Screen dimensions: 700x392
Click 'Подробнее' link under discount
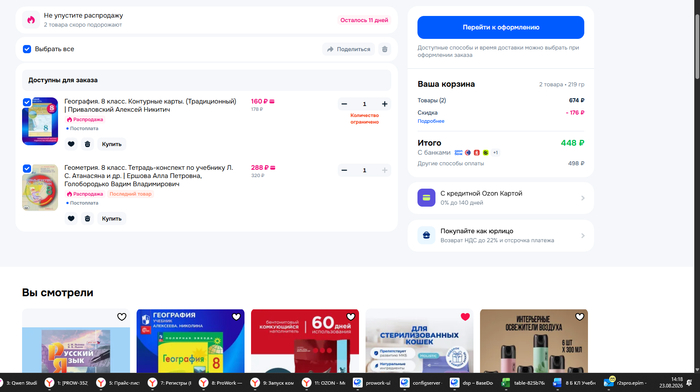click(x=431, y=121)
